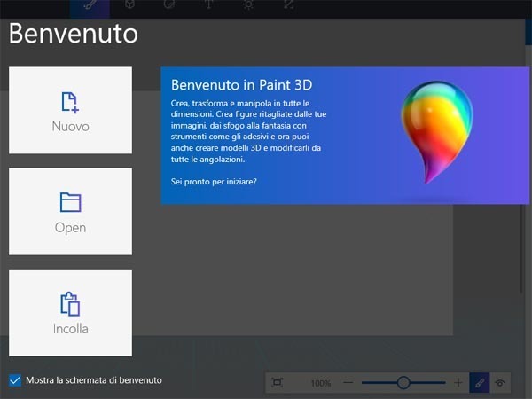Image resolution: width=532 pixels, height=399 pixels.
Task: Select the Text tool in the top bar
Action: [x=208, y=4]
